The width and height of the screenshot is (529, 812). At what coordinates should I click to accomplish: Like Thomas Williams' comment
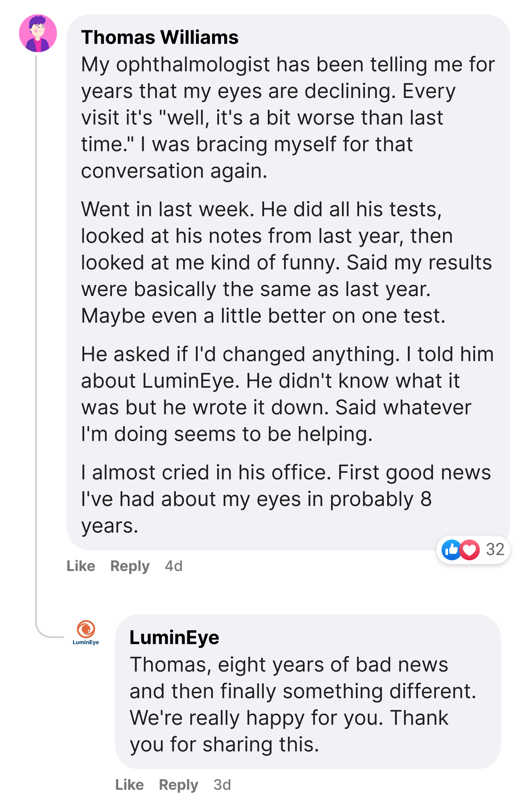81,566
